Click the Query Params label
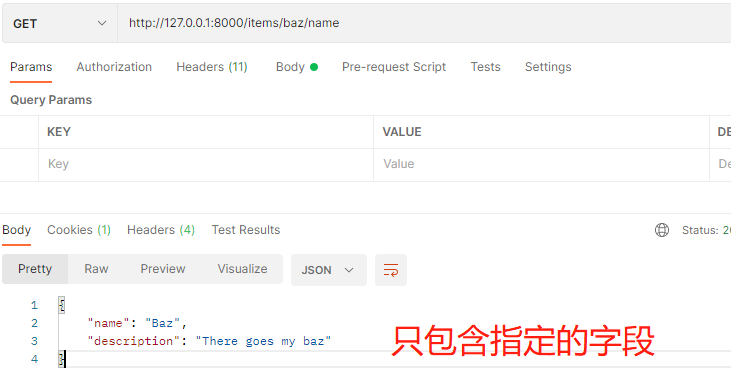Screen dimensions: 731x392 (x=51, y=100)
